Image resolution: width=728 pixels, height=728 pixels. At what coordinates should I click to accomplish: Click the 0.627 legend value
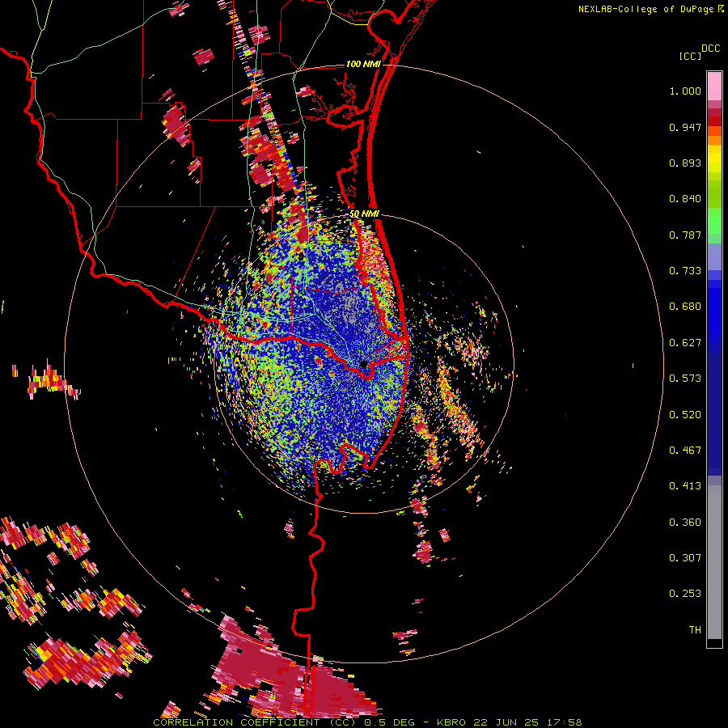click(x=685, y=343)
